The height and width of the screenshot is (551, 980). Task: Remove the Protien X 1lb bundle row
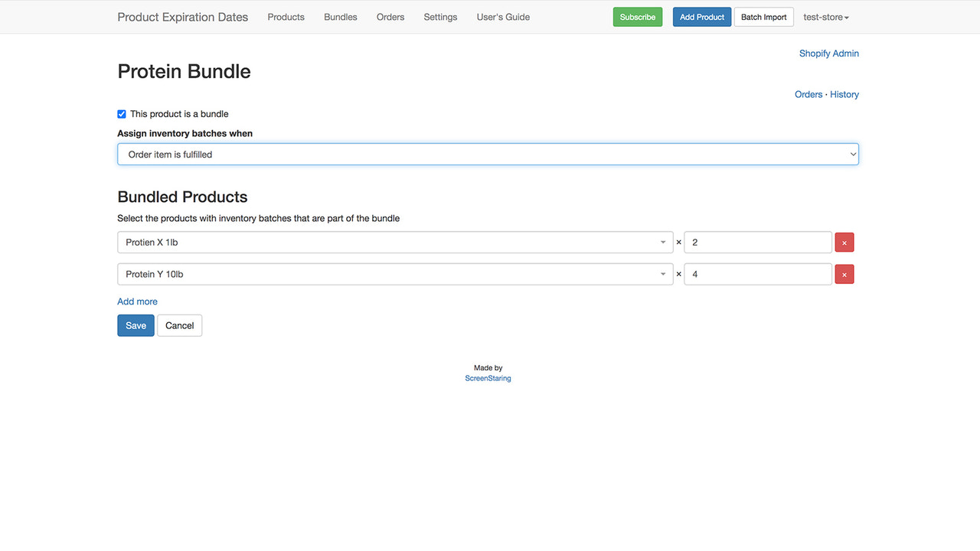coord(844,242)
